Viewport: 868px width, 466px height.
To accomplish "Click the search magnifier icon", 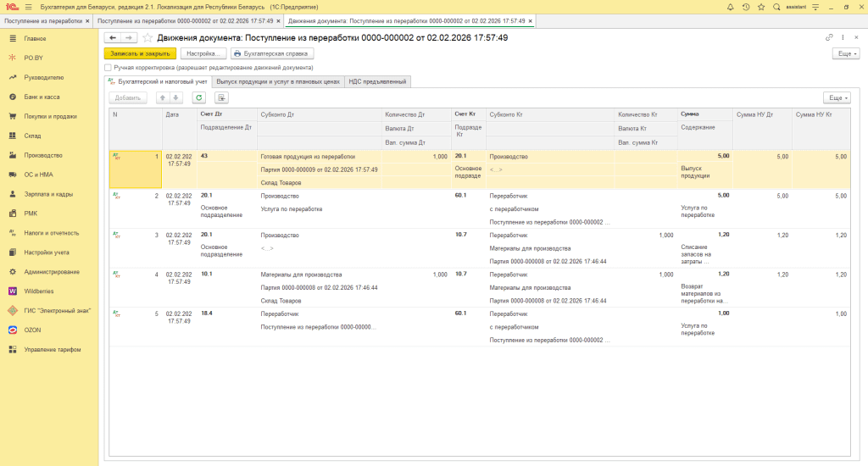I will pyautogui.click(x=774, y=7).
